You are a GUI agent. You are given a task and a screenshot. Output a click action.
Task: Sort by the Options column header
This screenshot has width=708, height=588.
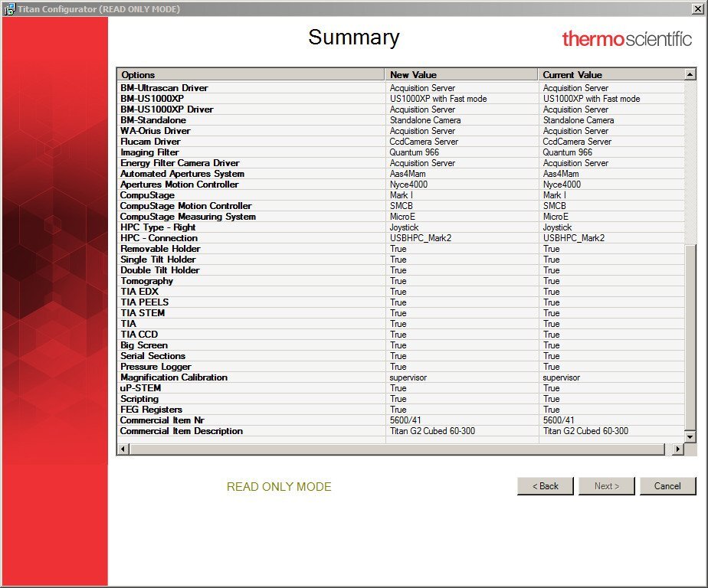pyautogui.click(x=251, y=74)
